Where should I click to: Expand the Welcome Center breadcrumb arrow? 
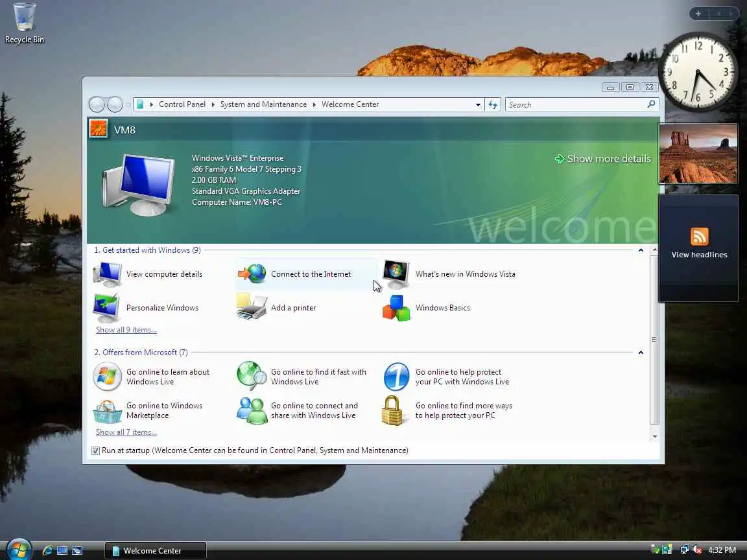pos(314,104)
